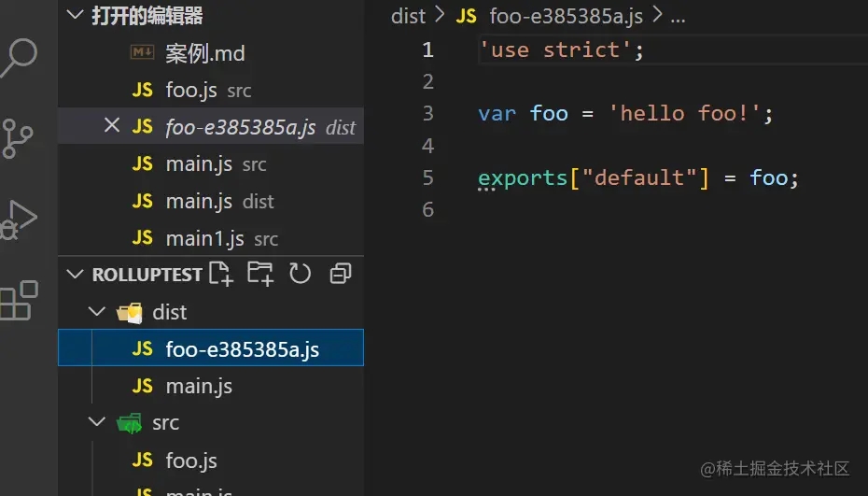
Task: Click the var keyword on line 3
Action: pos(497,114)
